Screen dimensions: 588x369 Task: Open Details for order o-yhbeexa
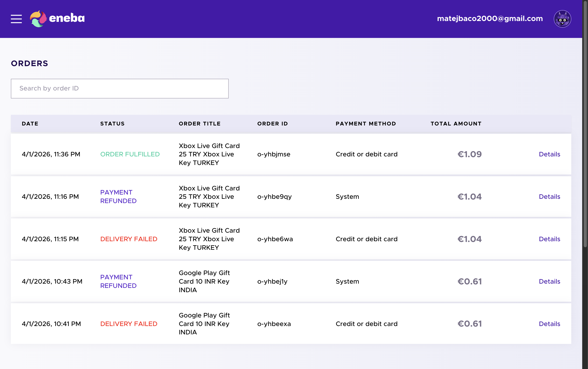549,324
